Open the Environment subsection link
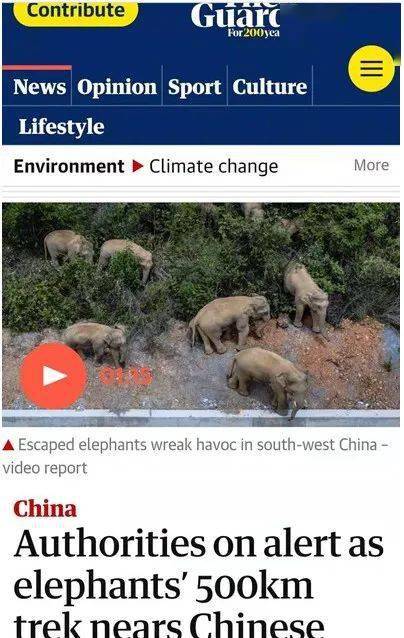404x638 pixels. 69,166
